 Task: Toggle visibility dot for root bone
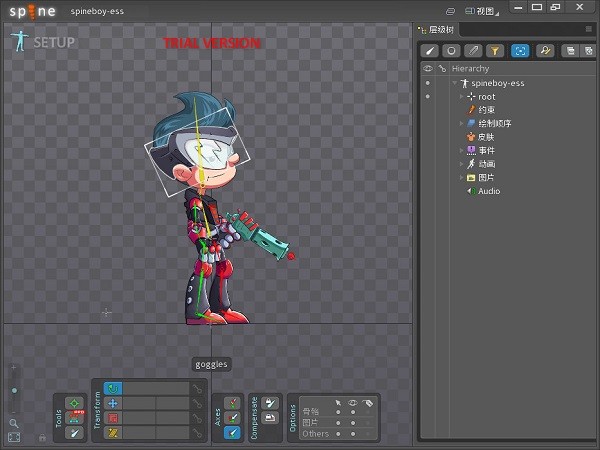[x=428, y=97]
